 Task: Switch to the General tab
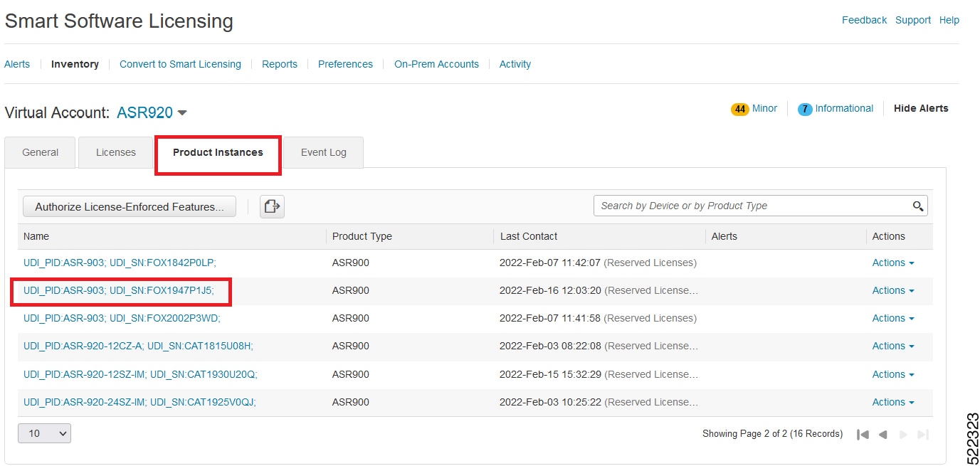coord(40,152)
